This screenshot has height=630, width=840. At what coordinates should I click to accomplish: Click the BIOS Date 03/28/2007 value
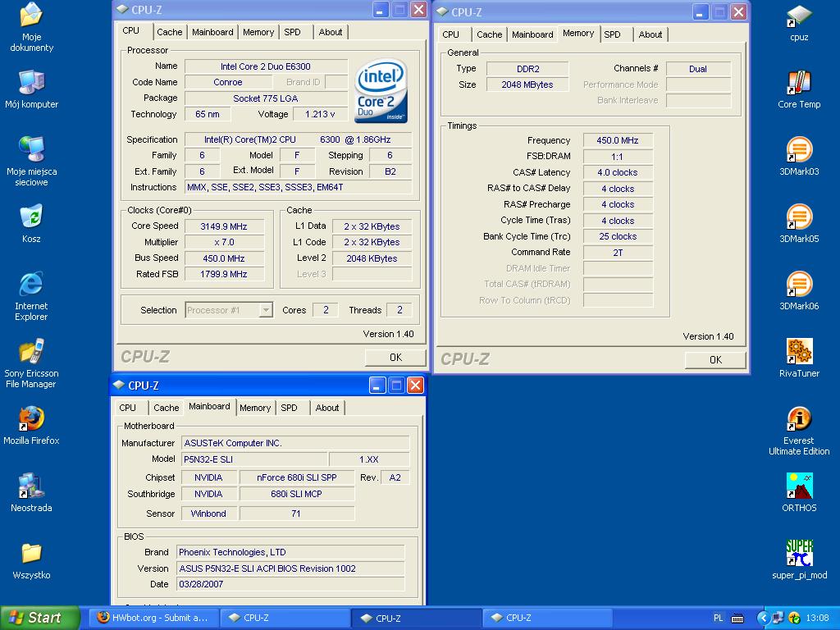pos(290,584)
